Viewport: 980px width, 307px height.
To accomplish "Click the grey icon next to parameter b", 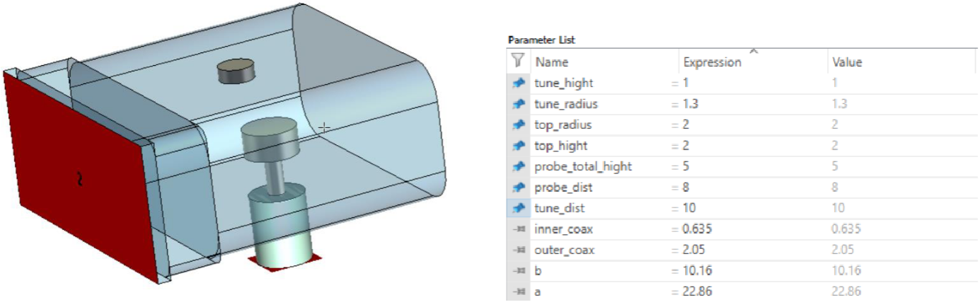I will click(x=519, y=270).
